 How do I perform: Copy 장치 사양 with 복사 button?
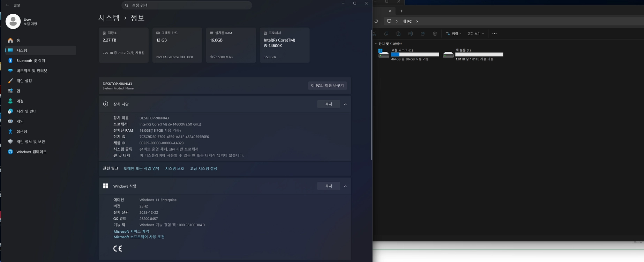click(x=329, y=104)
